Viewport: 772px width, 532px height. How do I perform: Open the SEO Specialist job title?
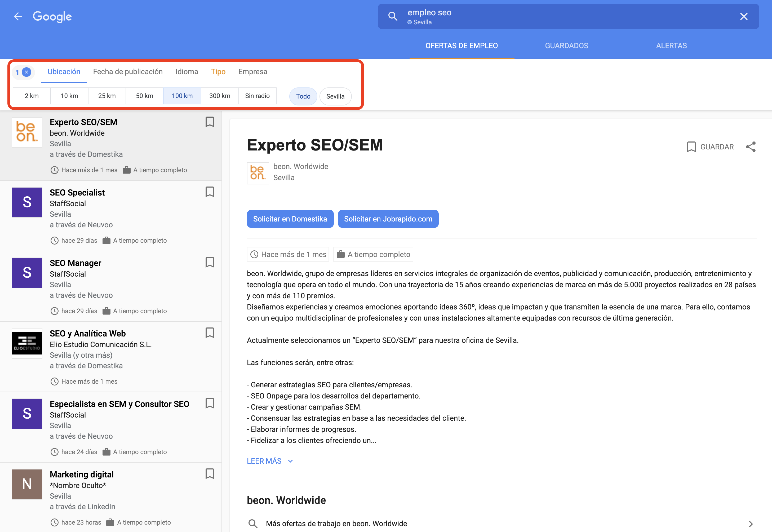point(77,193)
